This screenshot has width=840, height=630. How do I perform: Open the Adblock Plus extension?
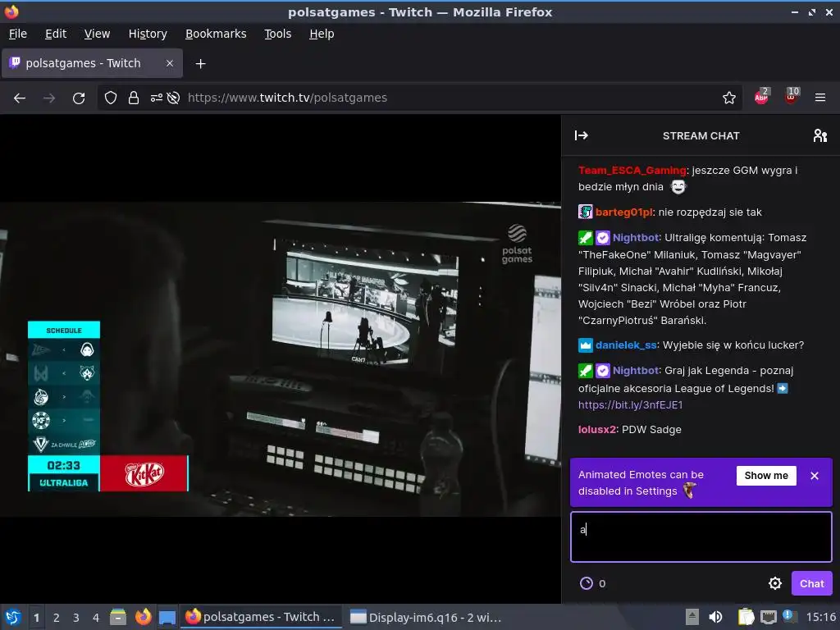[x=762, y=97]
